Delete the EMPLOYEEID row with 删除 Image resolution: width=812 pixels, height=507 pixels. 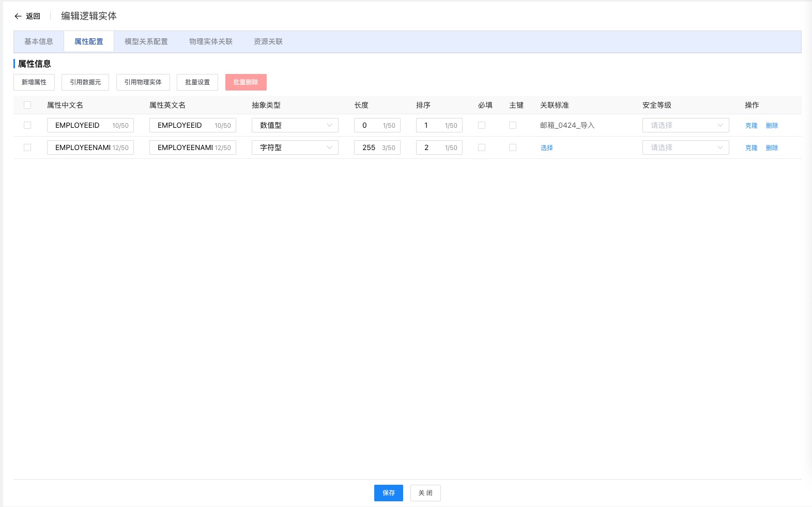click(x=772, y=125)
